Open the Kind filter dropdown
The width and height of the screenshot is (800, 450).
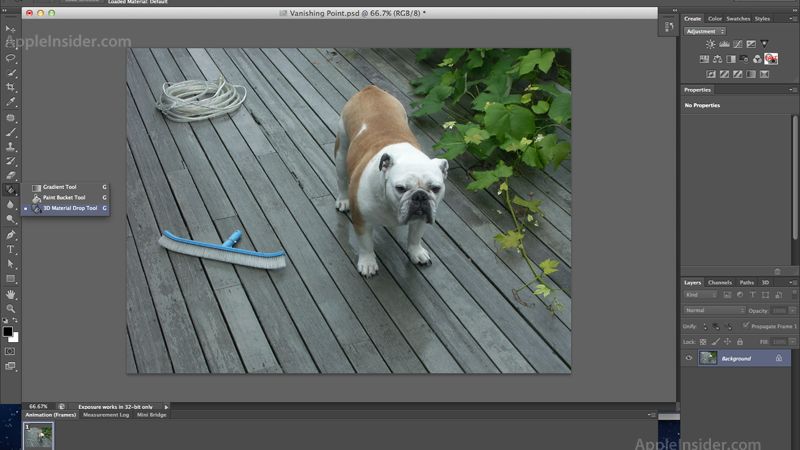click(701, 294)
